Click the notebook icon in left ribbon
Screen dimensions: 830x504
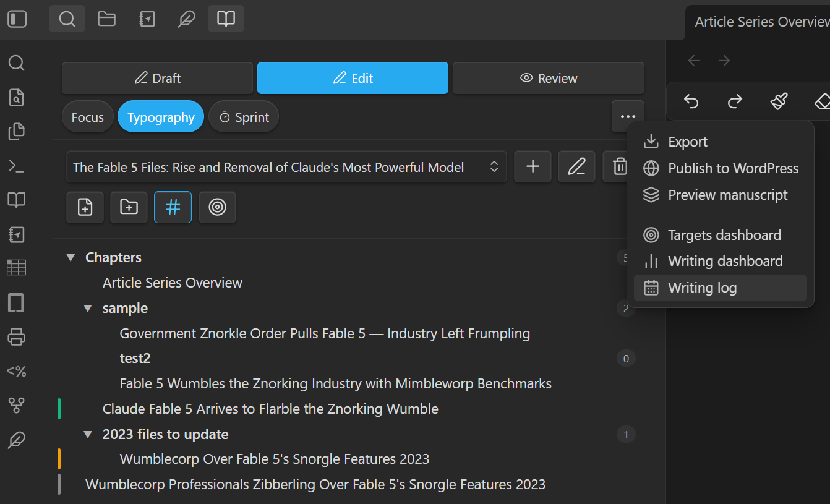(x=17, y=234)
